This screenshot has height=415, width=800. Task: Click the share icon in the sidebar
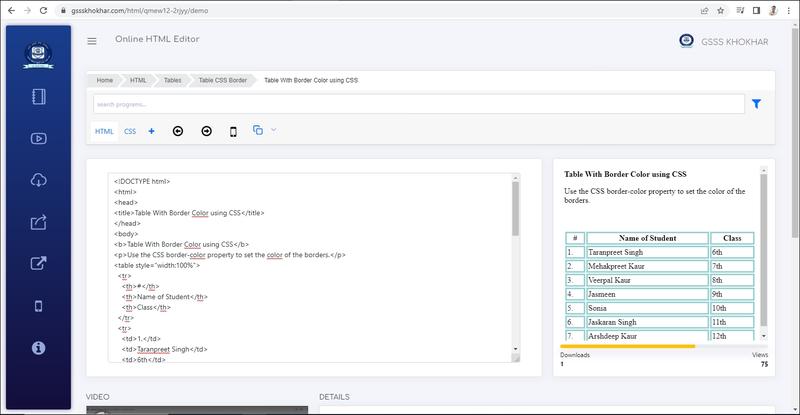click(x=39, y=222)
